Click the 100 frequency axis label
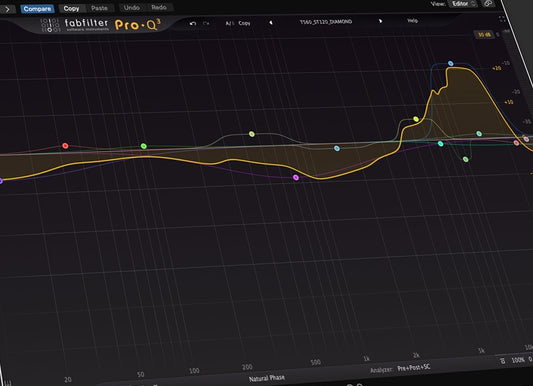The height and width of the screenshot is (386, 533). (194, 371)
